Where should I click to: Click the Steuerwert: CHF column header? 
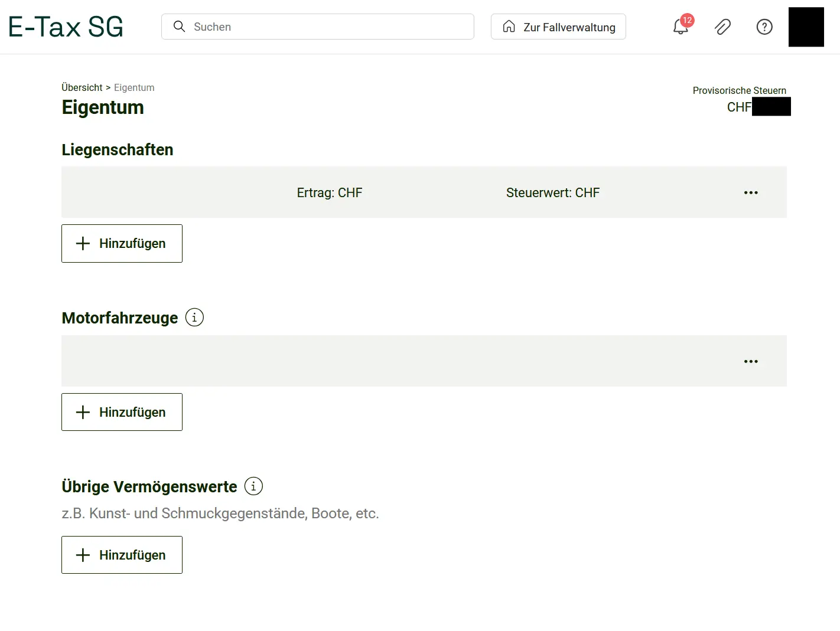point(552,192)
